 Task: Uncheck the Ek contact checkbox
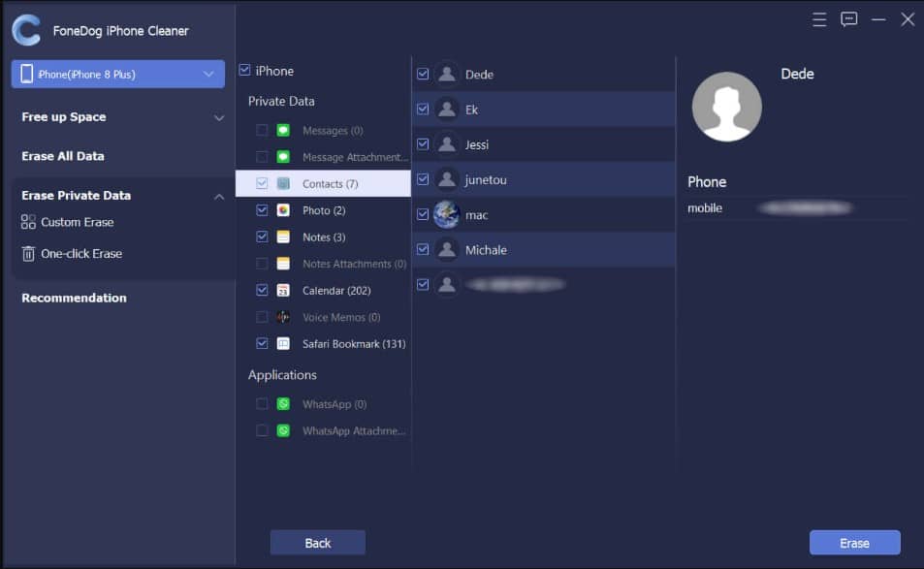[423, 109]
